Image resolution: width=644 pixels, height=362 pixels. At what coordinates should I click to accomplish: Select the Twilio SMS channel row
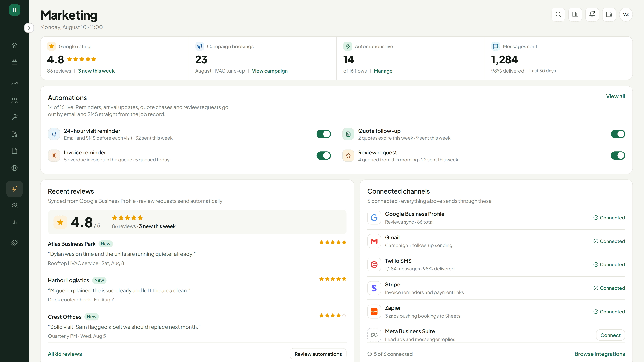click(496, 265)
